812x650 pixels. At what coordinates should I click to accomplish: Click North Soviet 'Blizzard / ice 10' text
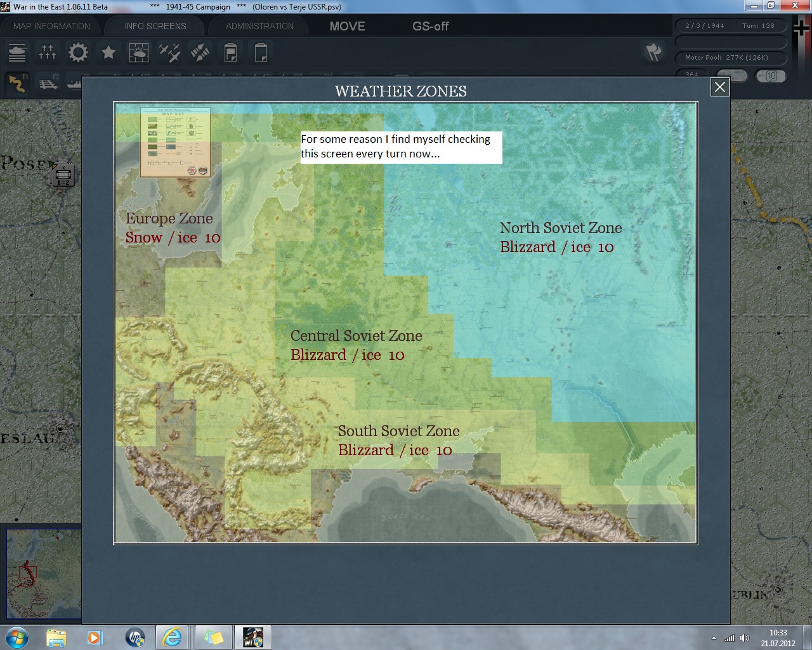click(556, 247)
